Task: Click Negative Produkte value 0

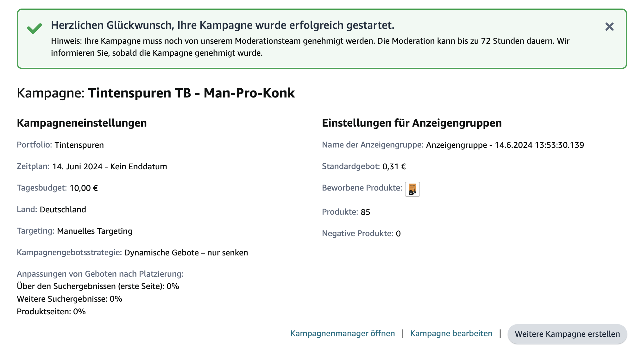Action: coord(398,234)
